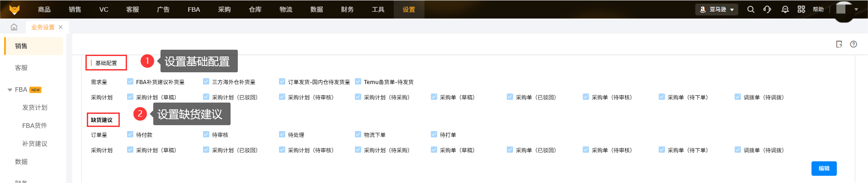Click the home icon tab
The image size is (868, 183).
[x=14, y=27]
